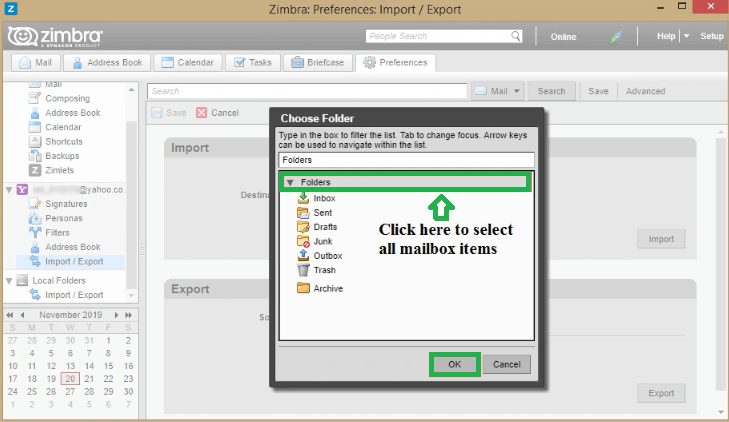
Task: Go to previous month in mini calendar
Action: [x=23, y=315]
